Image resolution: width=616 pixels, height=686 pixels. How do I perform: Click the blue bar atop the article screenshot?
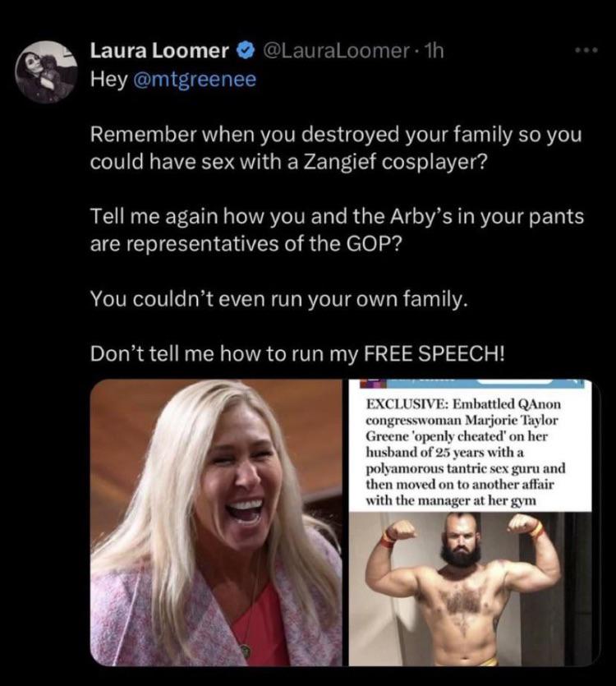(x=471, y=383)
